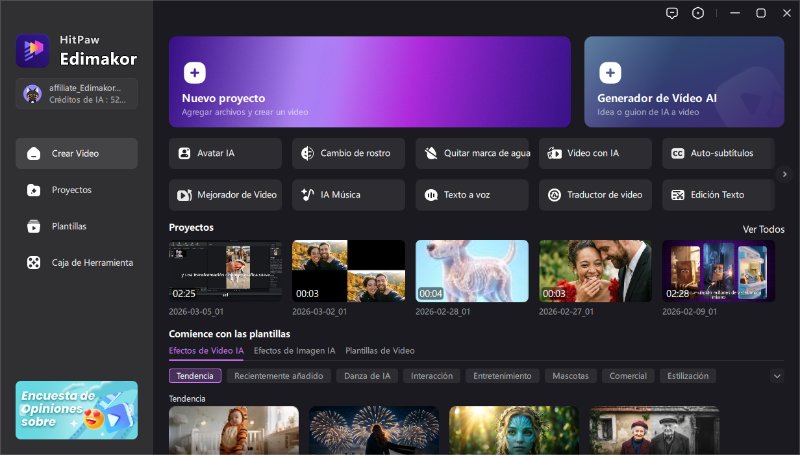Open the Encuesta de Opiniones banner
The width and height of the screenshot is (800, 455).
(77, 410)
